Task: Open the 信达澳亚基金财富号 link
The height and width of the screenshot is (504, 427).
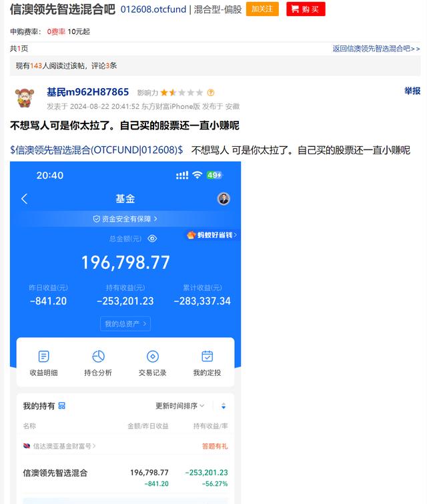Action: coord(60,446)
